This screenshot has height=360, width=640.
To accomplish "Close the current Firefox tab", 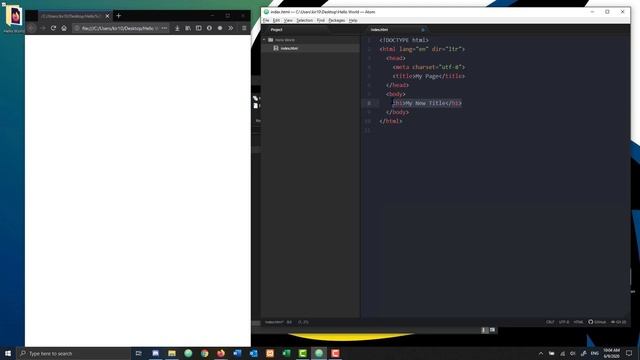I will tap(107, 16).
